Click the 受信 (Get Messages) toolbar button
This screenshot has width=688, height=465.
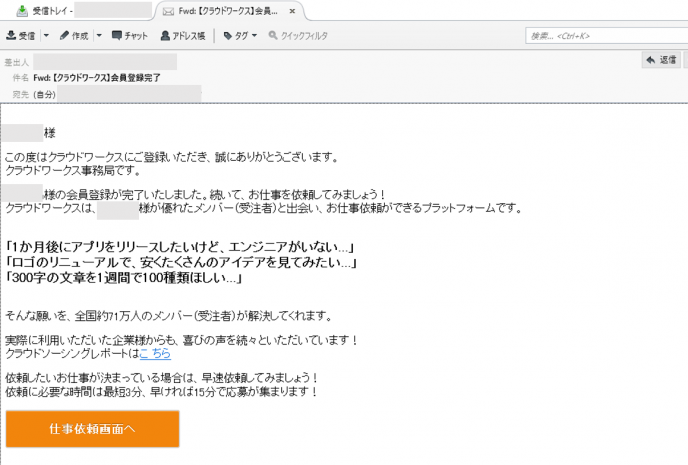tap(21, 36)
